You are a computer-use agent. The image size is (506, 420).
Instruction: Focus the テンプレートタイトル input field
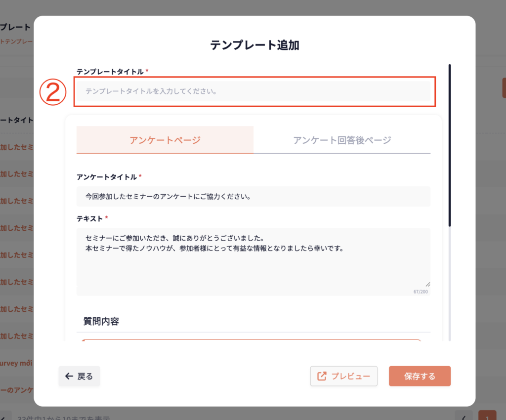[253, 91]
